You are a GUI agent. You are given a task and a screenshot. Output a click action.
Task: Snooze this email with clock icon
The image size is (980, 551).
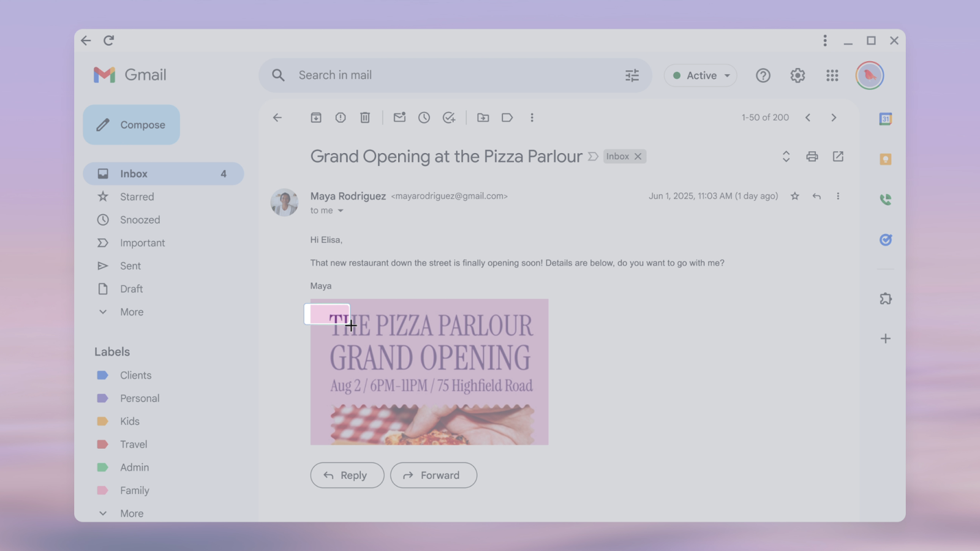[424, 118]
